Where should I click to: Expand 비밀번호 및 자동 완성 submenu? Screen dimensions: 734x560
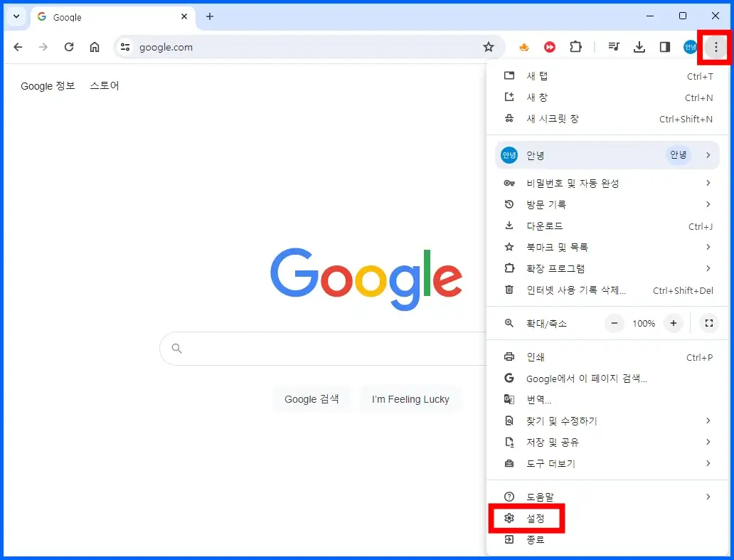607,183
